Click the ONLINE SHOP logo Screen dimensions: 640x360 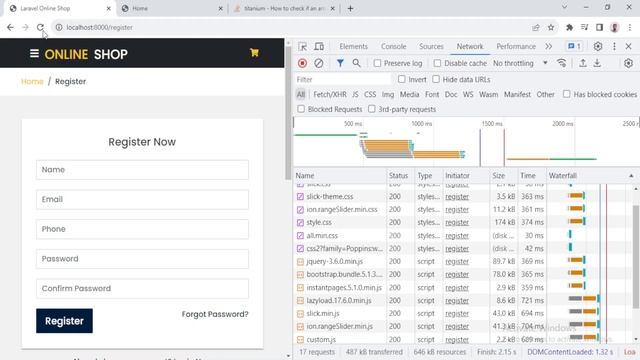86,54
